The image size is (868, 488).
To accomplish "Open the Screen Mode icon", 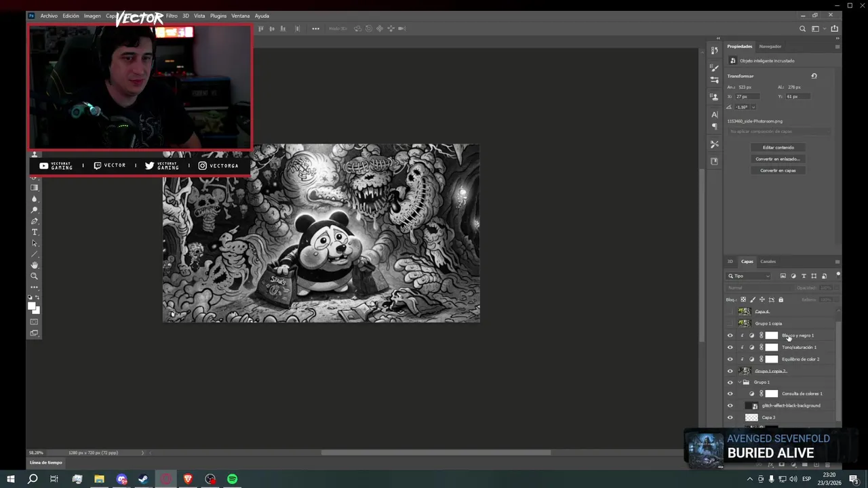I will [35, 333].
